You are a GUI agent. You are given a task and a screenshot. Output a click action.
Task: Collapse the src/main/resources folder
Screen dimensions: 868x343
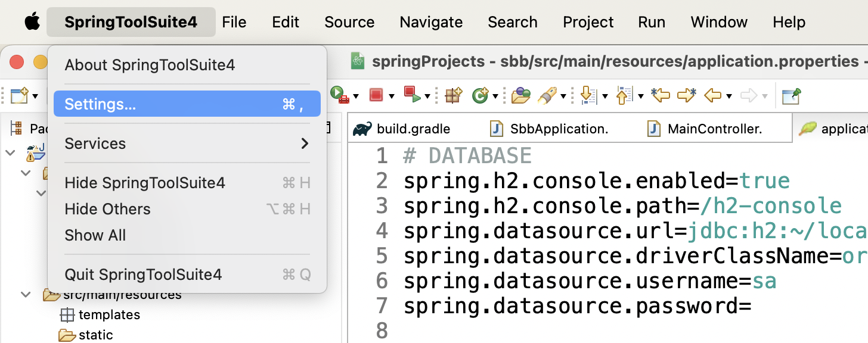click(x=26, y=294)
